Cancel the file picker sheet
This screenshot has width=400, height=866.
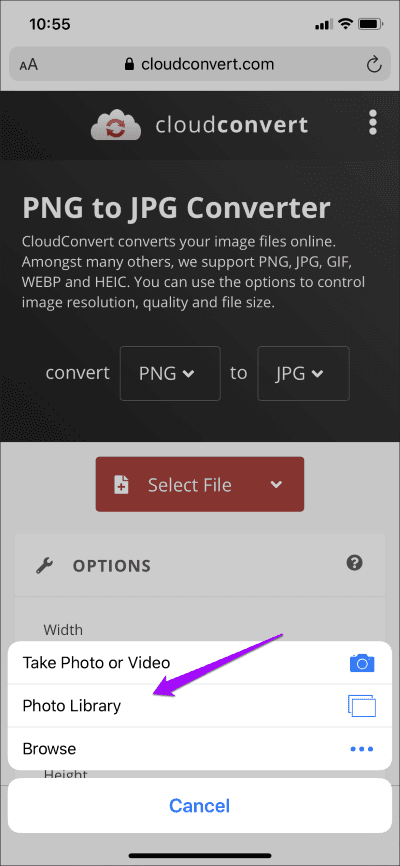pos(200,805)
